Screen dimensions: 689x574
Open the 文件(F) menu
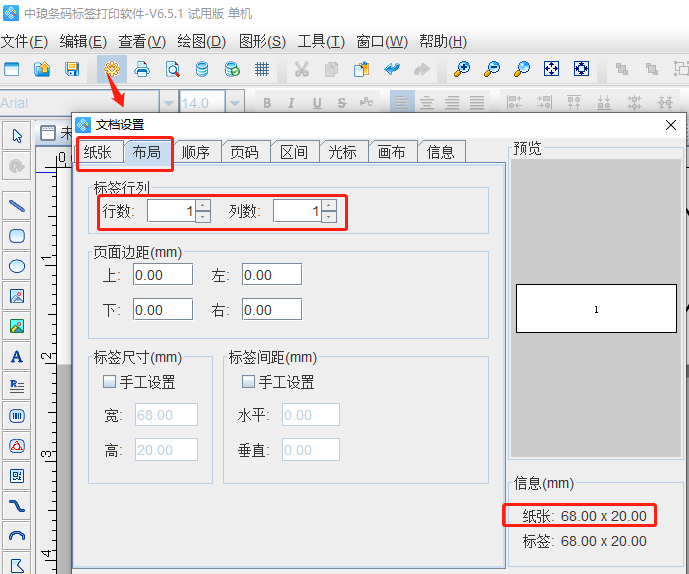click(24, 42)
